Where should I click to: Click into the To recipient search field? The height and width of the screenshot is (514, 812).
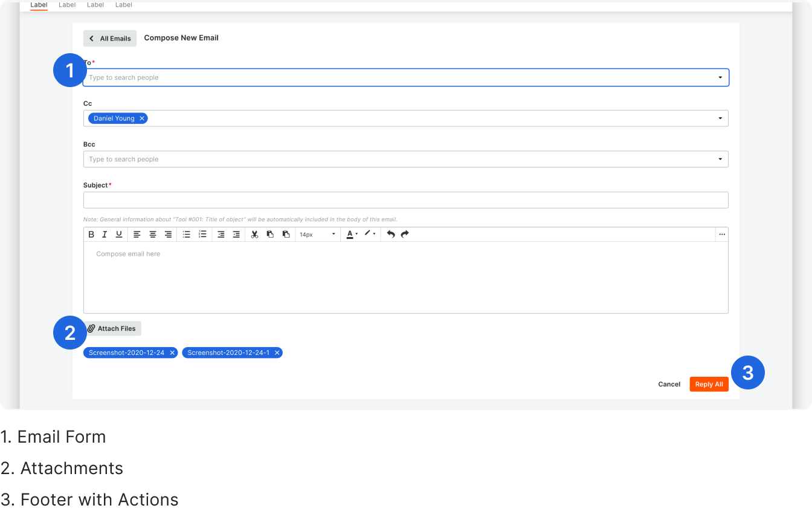(406, 77)
